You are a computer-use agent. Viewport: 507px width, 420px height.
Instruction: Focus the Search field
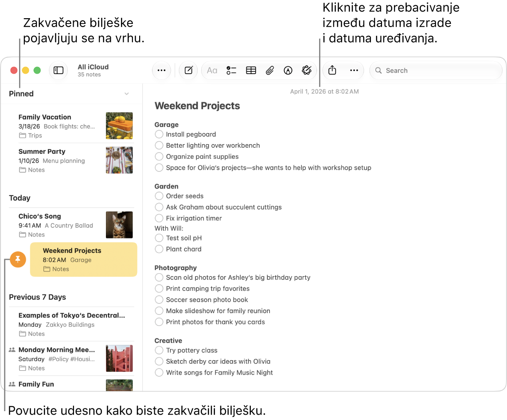(x=436, y=70)
